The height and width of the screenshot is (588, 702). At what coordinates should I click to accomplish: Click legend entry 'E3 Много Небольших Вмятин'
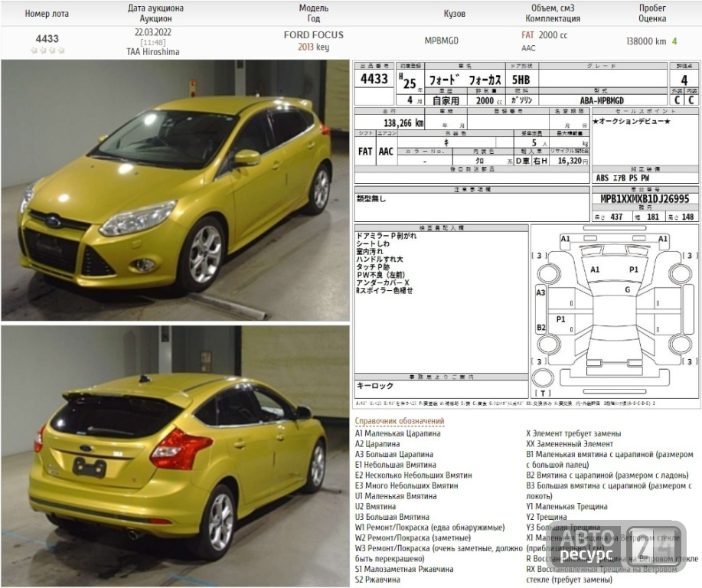(x=407, y=485)
